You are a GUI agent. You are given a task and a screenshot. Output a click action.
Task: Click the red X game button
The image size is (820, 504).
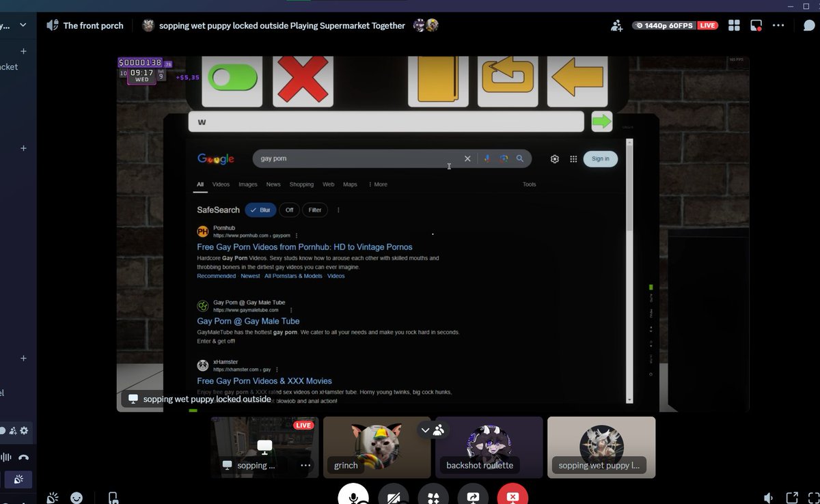tap(303, 80)
